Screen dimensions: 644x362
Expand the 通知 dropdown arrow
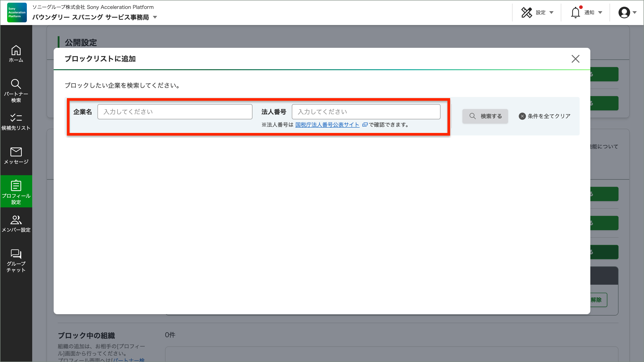coord(600,13)
